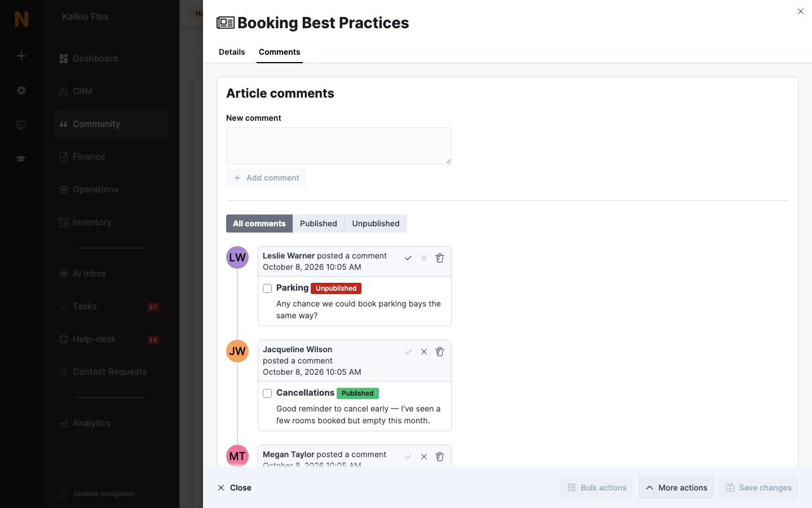Click the Add comment button
Viewport: 812px width, 508px height.
[266, 178]
